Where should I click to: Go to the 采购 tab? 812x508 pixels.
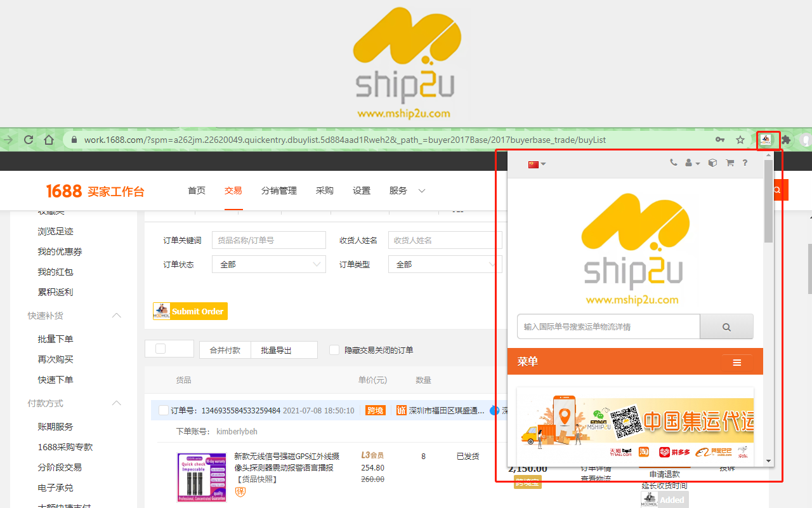pos(325,190)
